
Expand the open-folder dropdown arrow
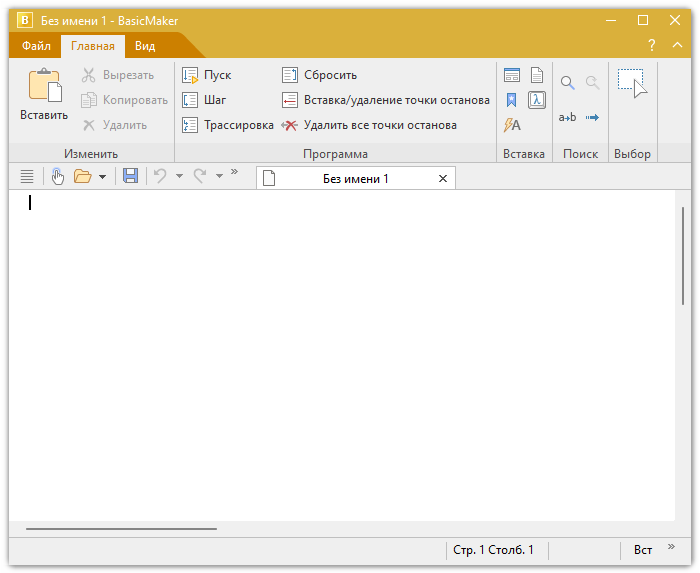click(x=102, y=177)
